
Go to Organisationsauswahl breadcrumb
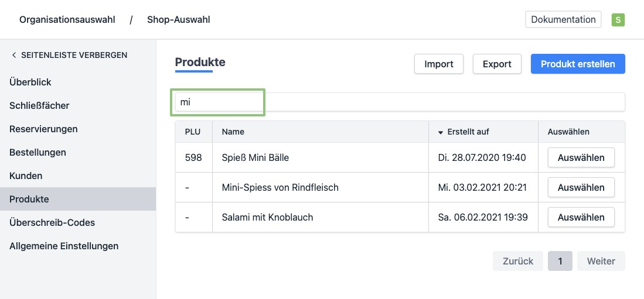coord(67,19)
